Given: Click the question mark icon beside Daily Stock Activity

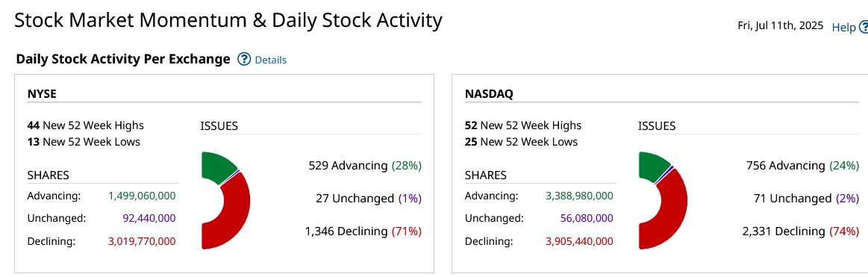Looking at the screenshot, I should coord(244,59).
